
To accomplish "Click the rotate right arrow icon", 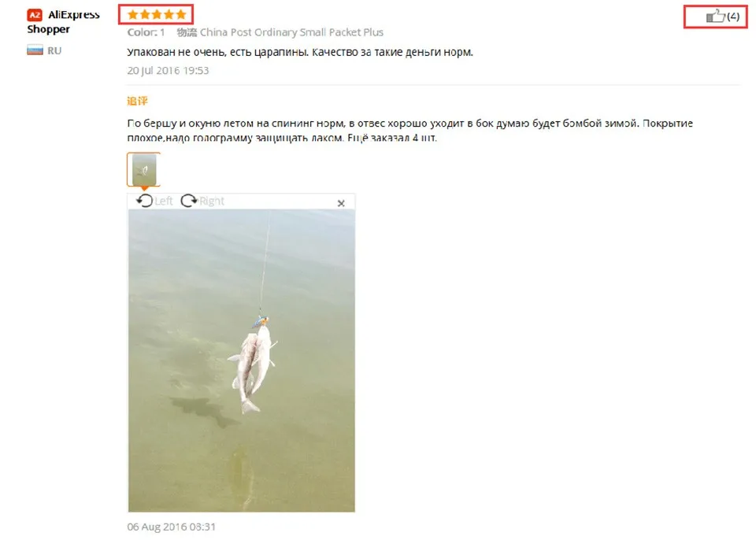I will pos(189,200).
